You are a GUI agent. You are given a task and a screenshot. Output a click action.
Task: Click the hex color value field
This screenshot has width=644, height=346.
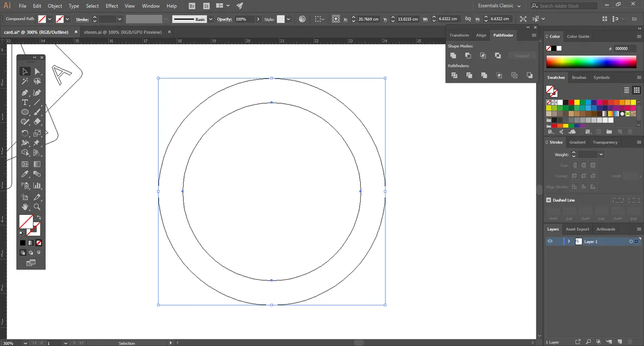pyautogui.click(x=626, y=49)
